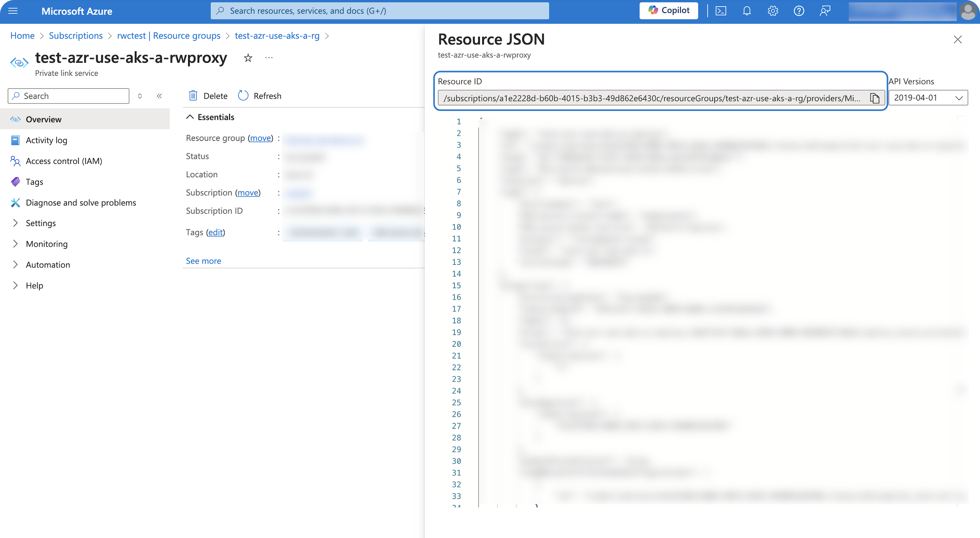Viewport: 980px width, 538px height.
Task: Open the notifications bell
Action: coord(747,11)
